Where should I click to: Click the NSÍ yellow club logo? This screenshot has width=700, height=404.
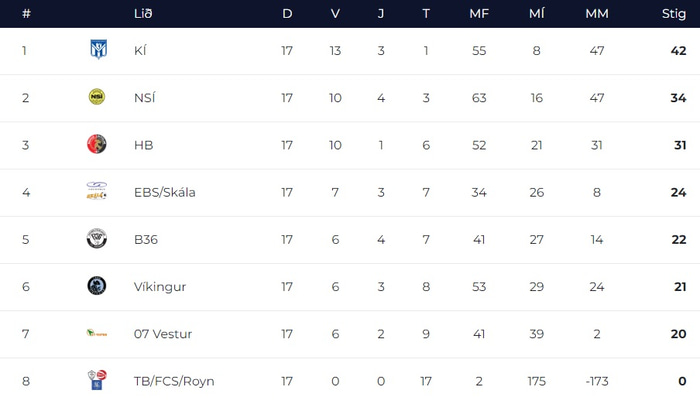pos(97,97)
